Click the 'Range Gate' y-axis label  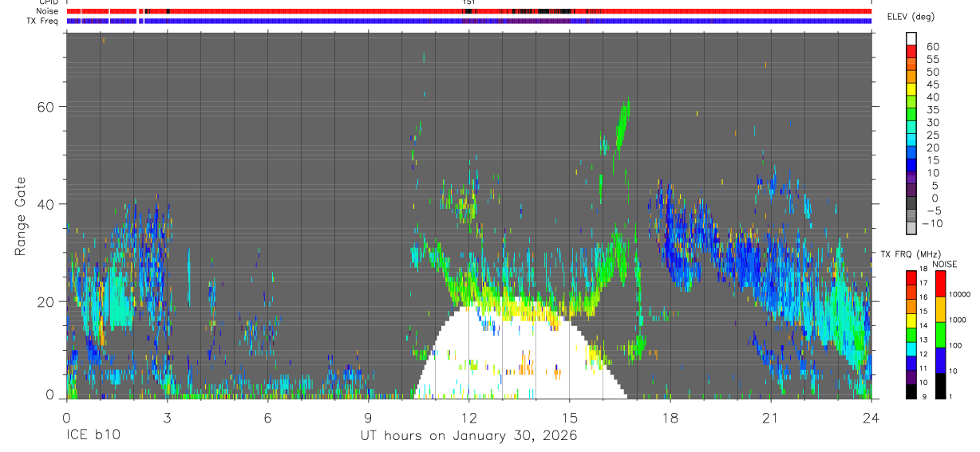[21, 215]
